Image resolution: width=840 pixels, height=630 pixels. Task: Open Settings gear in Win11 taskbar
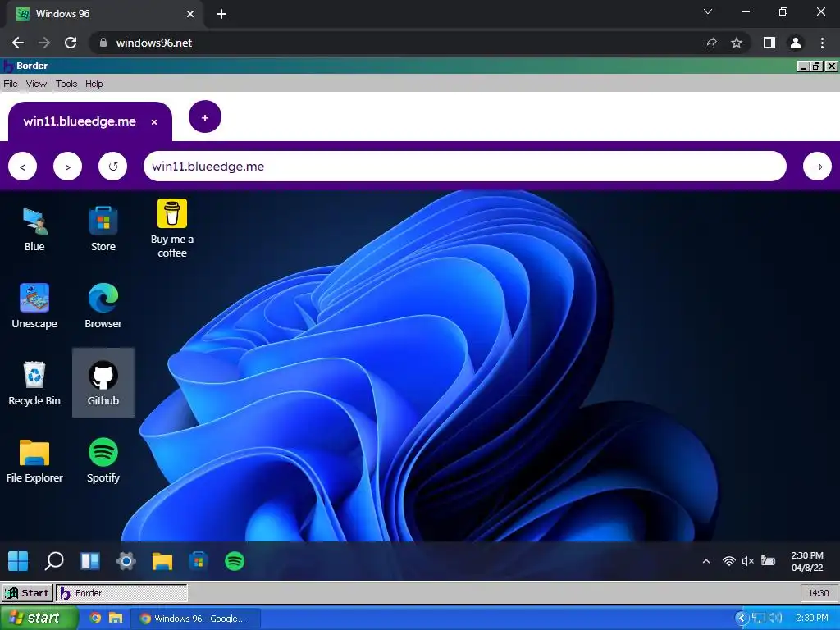pos(126,561)
